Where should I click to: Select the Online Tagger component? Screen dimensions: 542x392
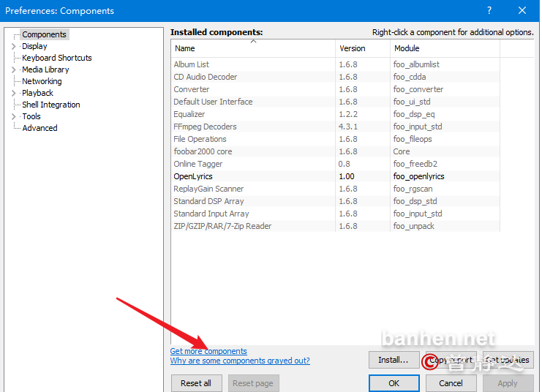pyautogui.click(x=335, y=164)
